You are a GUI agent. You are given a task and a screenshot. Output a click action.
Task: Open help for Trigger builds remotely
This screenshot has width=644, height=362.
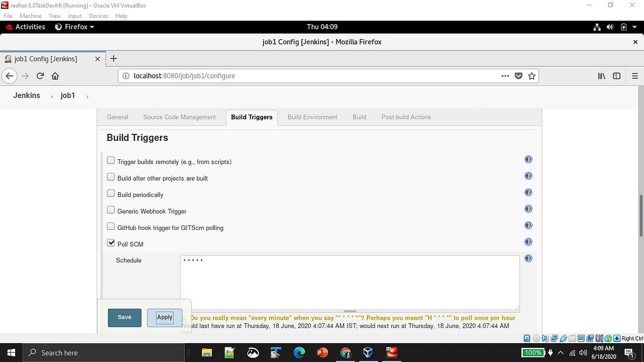[528, 159]
